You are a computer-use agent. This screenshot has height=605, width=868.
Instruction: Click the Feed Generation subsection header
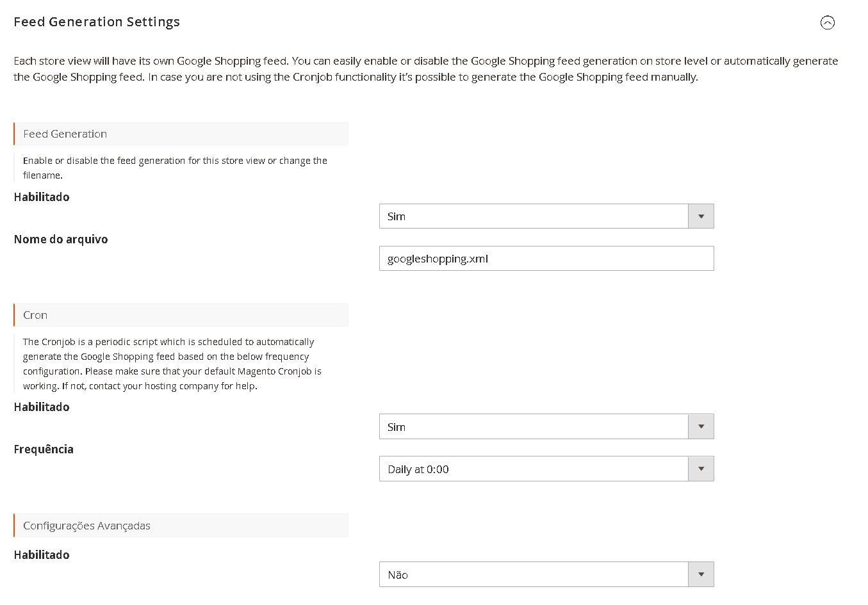181,134
